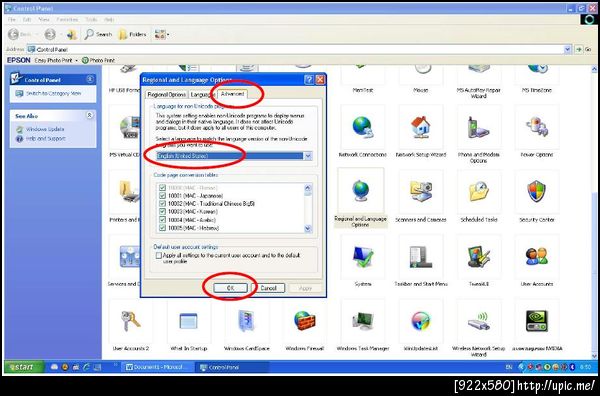The height and width of the screenshot is (396, 600).
Task: Uncheck 10001 (MAC - Japanese) code page
Action: (x=162, y=196)
